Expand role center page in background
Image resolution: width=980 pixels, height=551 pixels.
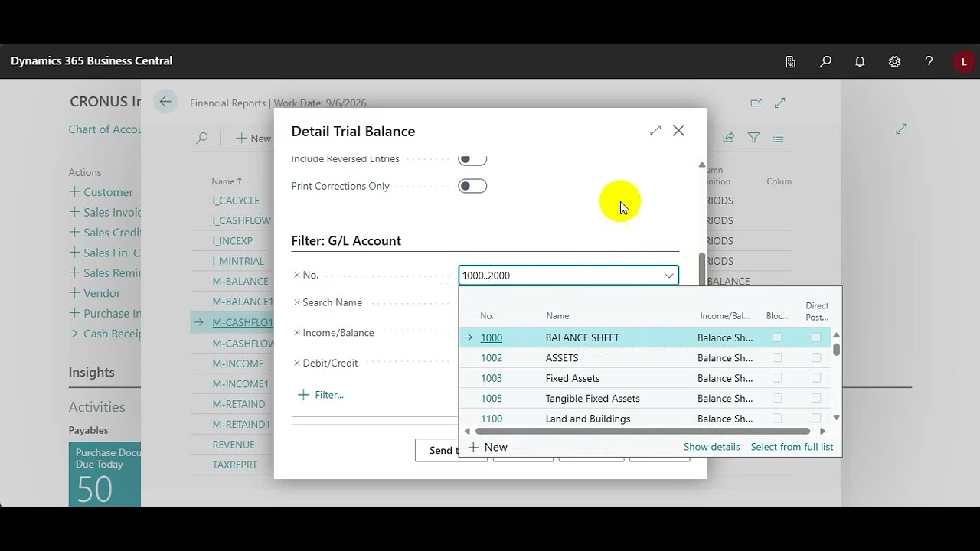pyautogui.click(x=901, y=129)
